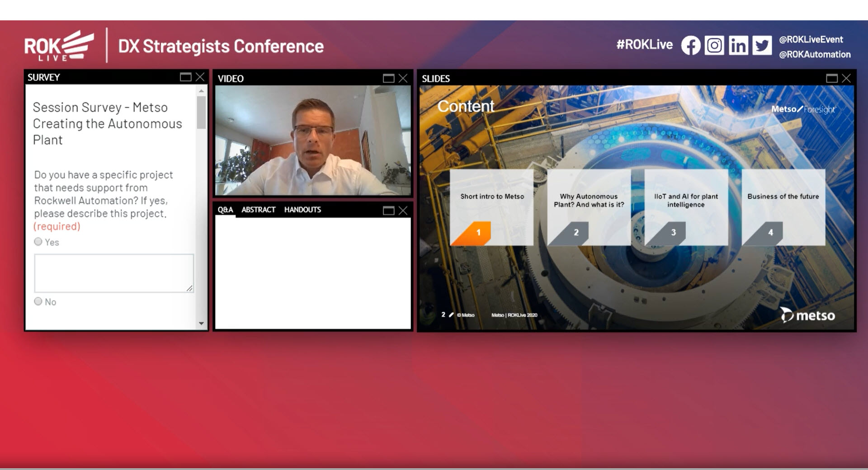Maximize the Video panel

pyautogui.click(x=388, y=79)
